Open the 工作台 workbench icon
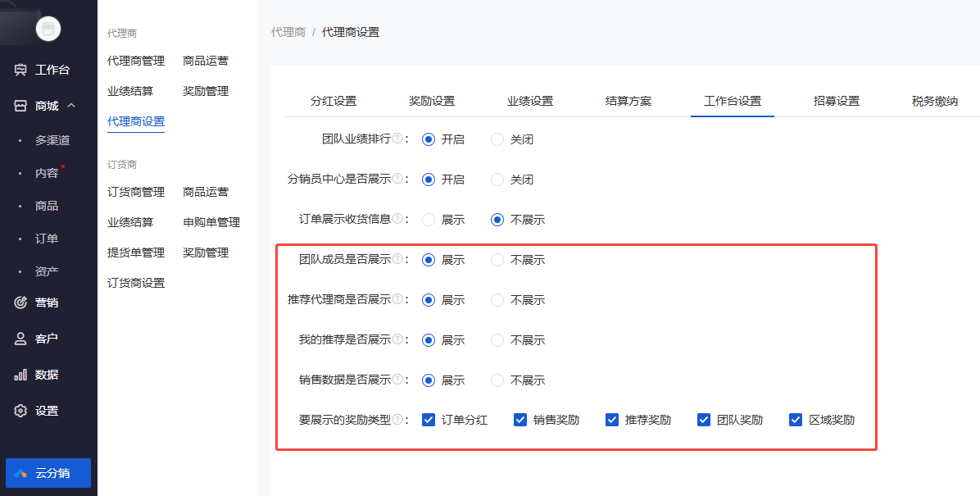This screenshot has width=980, height=496. coord(20,70)
